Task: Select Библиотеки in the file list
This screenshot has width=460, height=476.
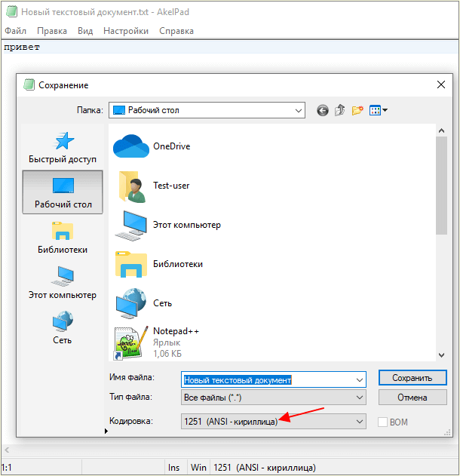Action: tap(158, 264)
